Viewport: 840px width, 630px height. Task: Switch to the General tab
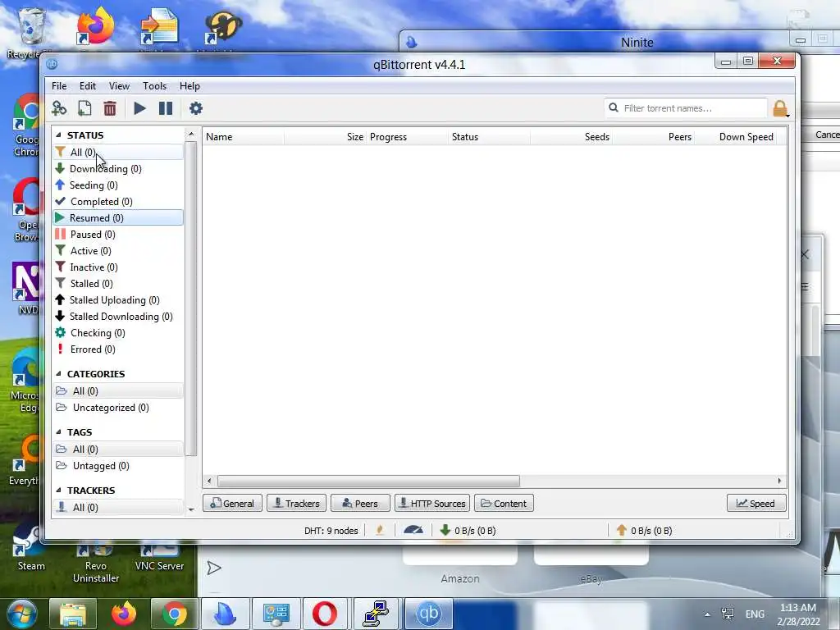[232, 504]
